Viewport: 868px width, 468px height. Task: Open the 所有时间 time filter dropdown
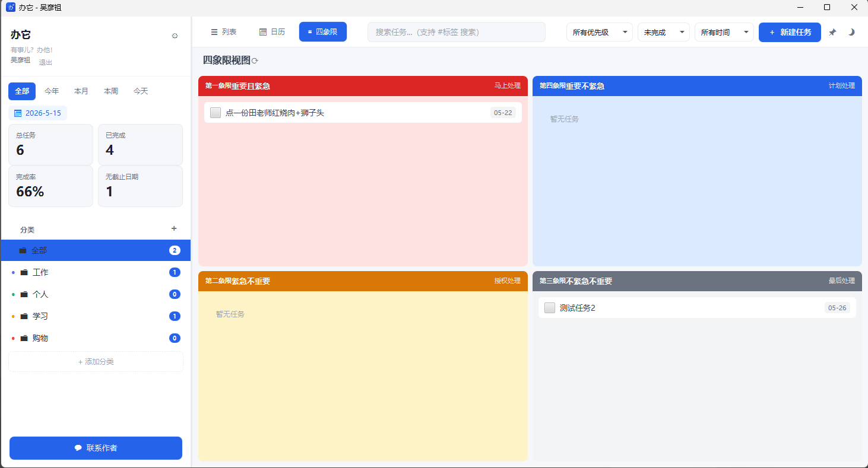[724, 32]
